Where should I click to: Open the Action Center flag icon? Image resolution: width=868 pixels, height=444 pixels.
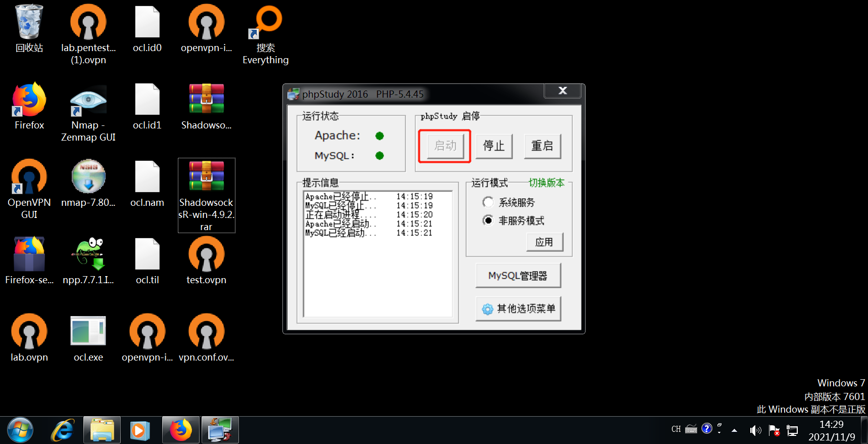pyautogui.click(x=774, y=430)
